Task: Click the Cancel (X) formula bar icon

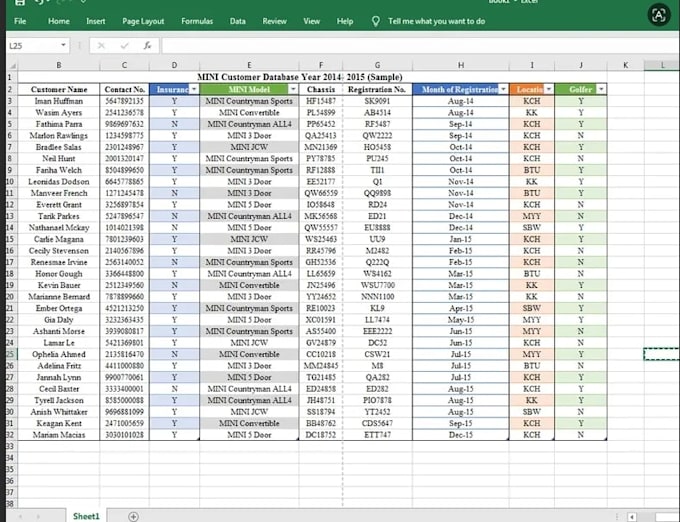Action: coord(101,46)
